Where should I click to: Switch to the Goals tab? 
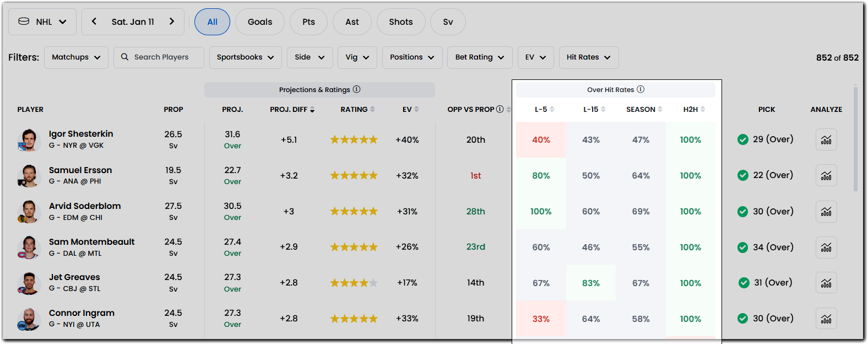click(x=259, y=21)
